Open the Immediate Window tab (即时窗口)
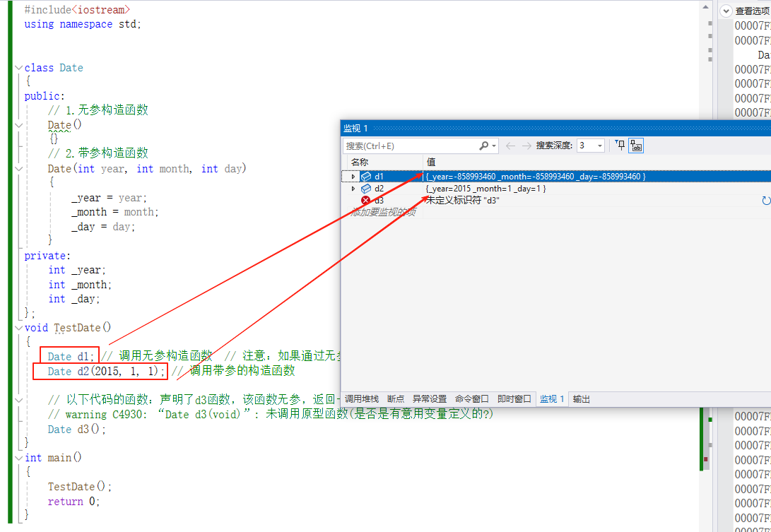Image resolution: width=771 pixels, height=532 pixels. tap(514, 398)
